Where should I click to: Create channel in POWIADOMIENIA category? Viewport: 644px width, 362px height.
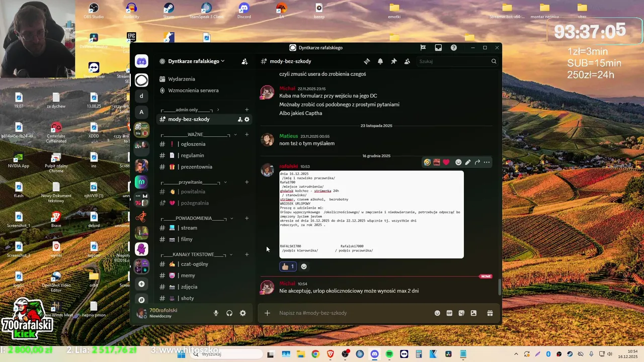tap(247, 219)
